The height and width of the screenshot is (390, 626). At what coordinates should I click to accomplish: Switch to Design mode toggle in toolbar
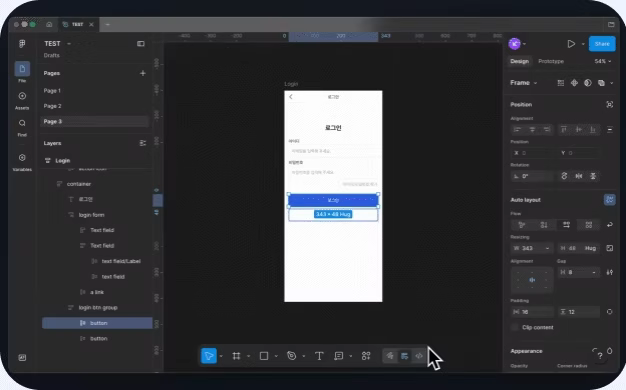pyautogui.click(x=404, y=356)
